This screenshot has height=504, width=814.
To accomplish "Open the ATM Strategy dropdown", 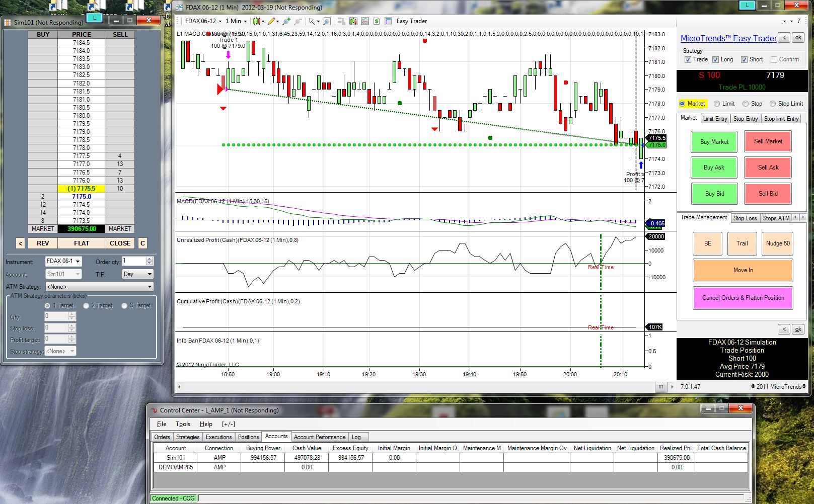I will 99,287.
